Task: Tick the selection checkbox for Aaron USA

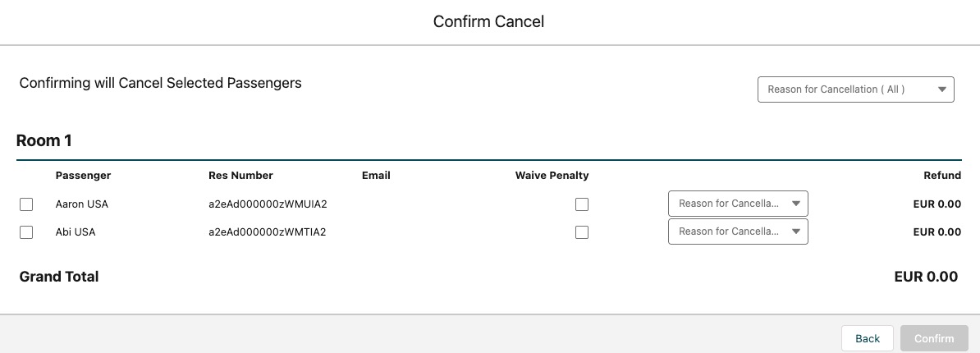Action: [x=26, y=204]
